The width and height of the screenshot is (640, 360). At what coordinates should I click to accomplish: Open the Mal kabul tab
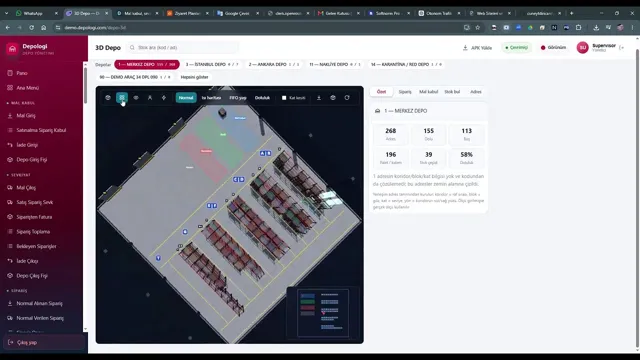(x=429, y=92)
